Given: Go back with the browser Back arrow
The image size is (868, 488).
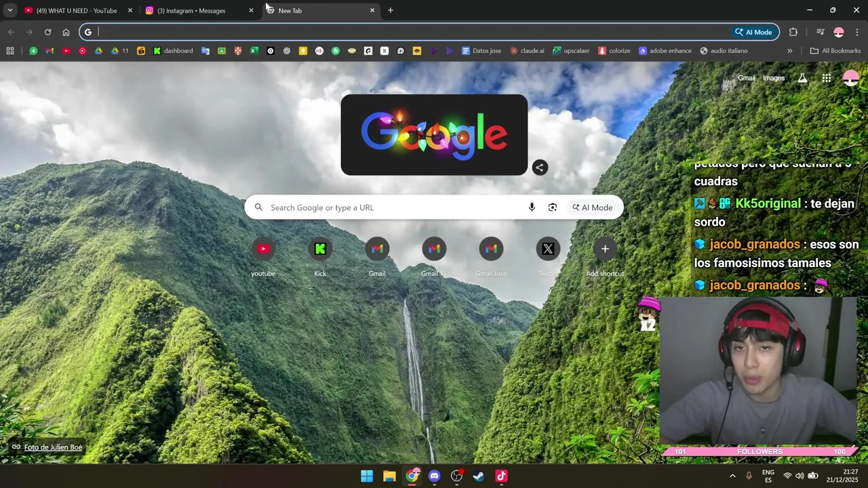Looking at the screenshot, I should coord(11,32).
